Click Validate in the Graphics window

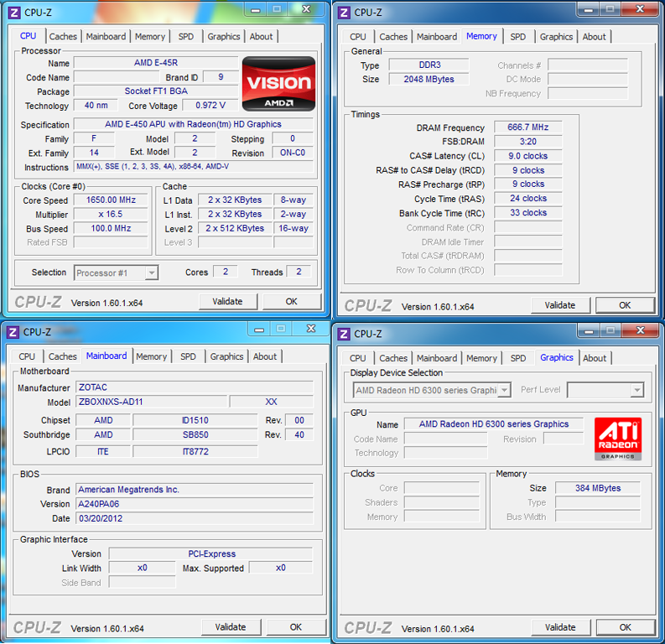pyautogui.click(x=560, y=627)
